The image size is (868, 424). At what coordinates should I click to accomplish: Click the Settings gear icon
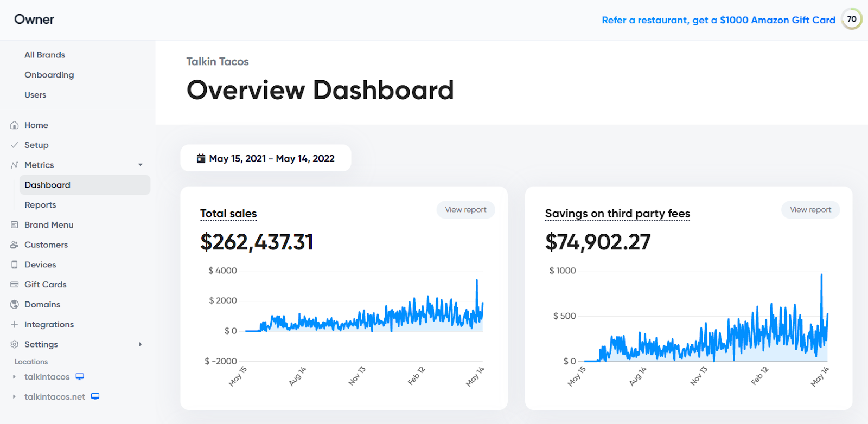pyautogui.click(x=15, y=344)
